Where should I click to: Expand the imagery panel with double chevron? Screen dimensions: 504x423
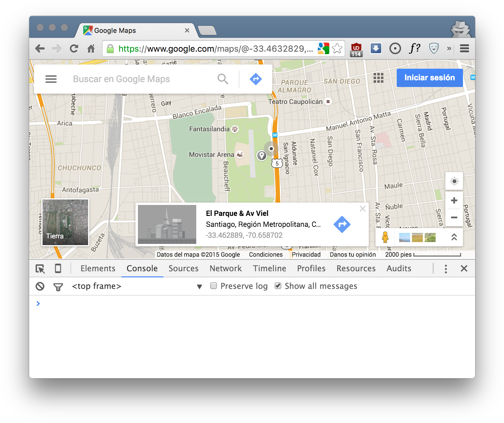[x=454, y=237]
